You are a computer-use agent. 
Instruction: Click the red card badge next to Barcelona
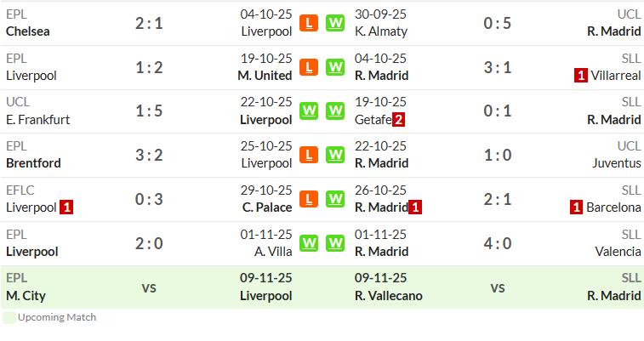pos(576,207)
